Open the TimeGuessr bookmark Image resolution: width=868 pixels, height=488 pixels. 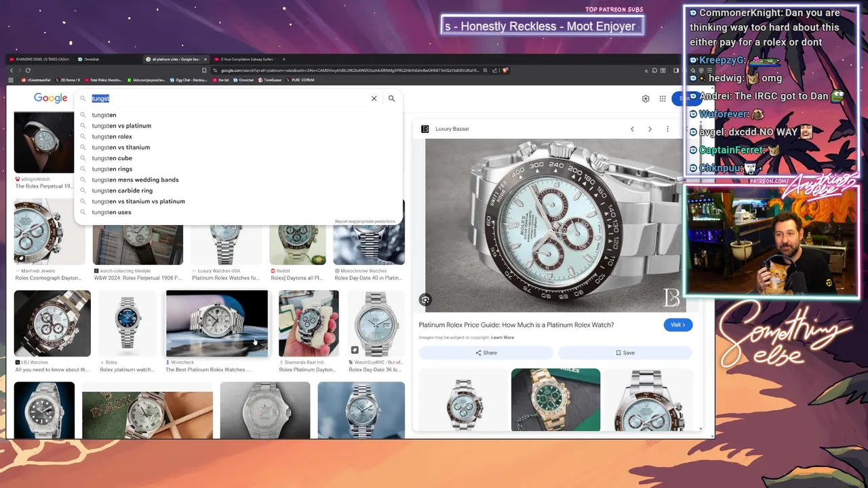coord(269,80)
